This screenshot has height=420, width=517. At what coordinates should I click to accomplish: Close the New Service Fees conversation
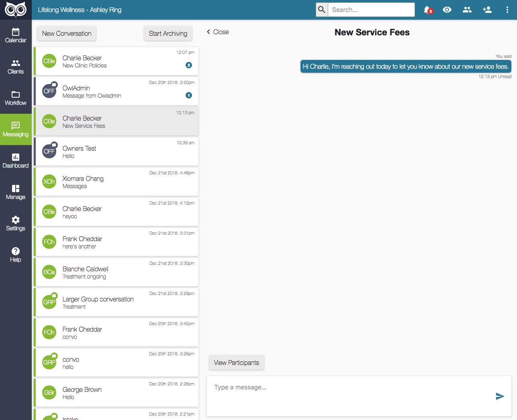point(217,32)
